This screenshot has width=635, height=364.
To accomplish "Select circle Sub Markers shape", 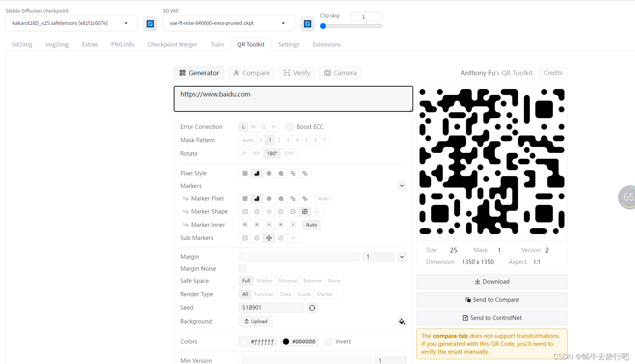I will click(x=257, y=238).
